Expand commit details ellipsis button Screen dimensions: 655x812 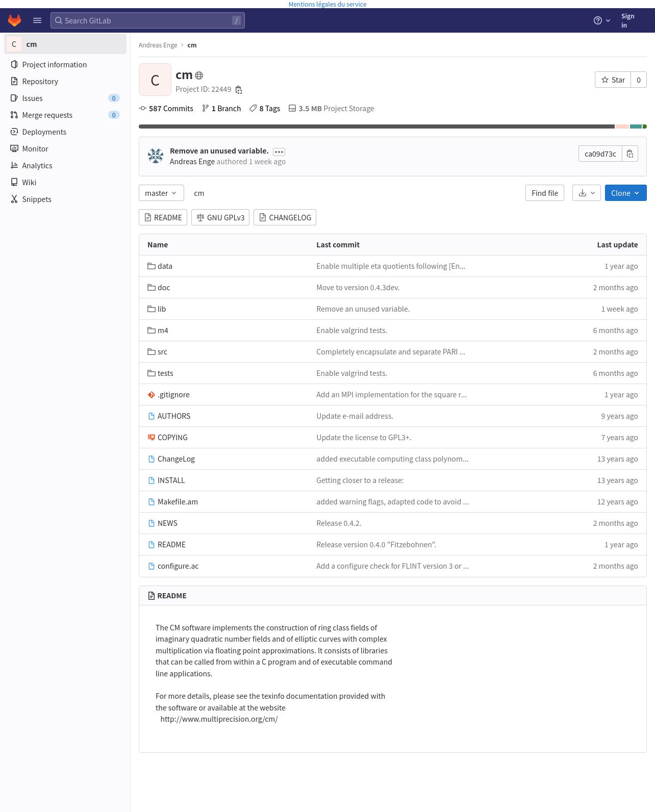[x=279, y=152]
